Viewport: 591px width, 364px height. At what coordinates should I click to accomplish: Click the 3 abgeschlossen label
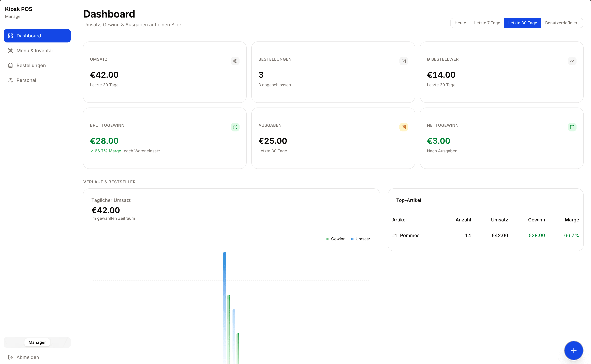(274, 85)
